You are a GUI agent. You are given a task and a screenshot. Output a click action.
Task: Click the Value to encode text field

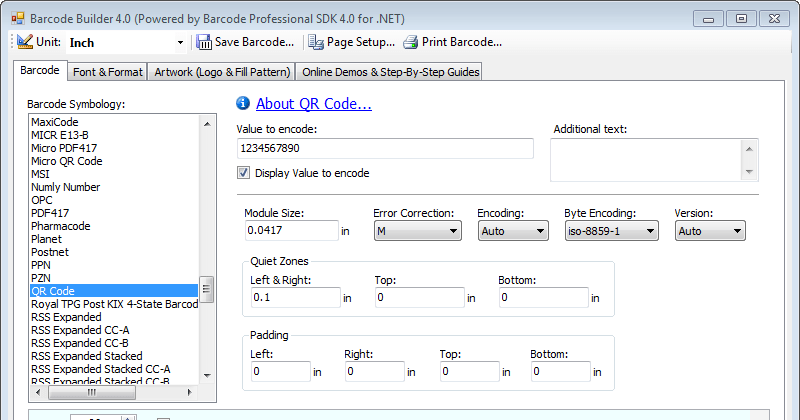coord(385,148)
